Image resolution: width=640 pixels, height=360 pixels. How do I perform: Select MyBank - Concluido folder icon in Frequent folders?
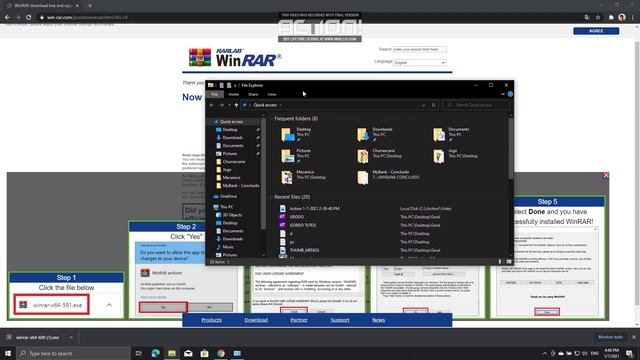click(x=363, y=177)
